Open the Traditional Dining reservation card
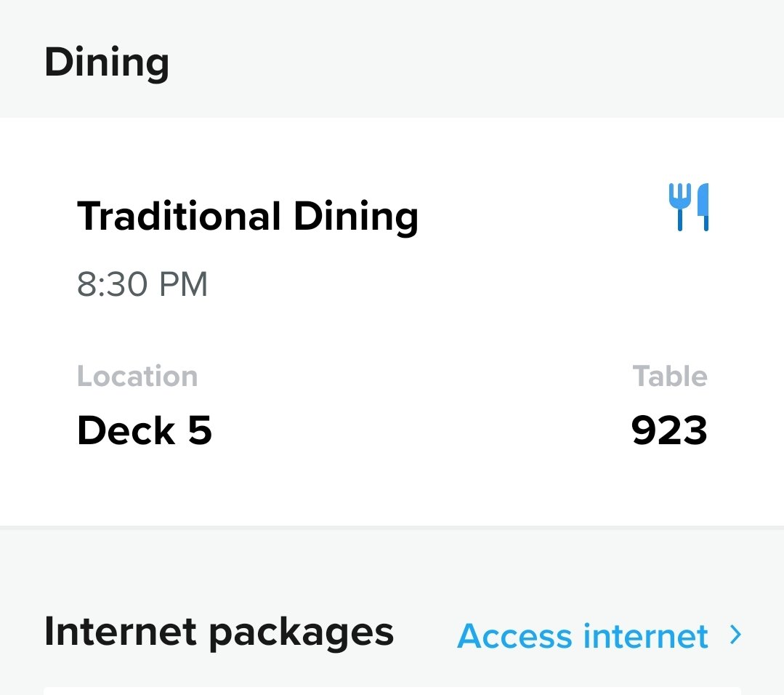Image resolution: width=784 pixels, height=695 pixels. [x=392, y=322]
